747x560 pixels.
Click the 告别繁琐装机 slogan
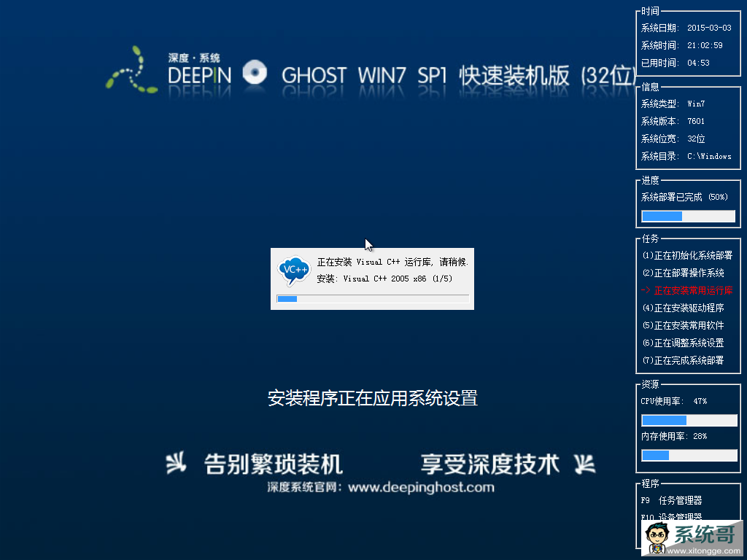tap(274, 464)
